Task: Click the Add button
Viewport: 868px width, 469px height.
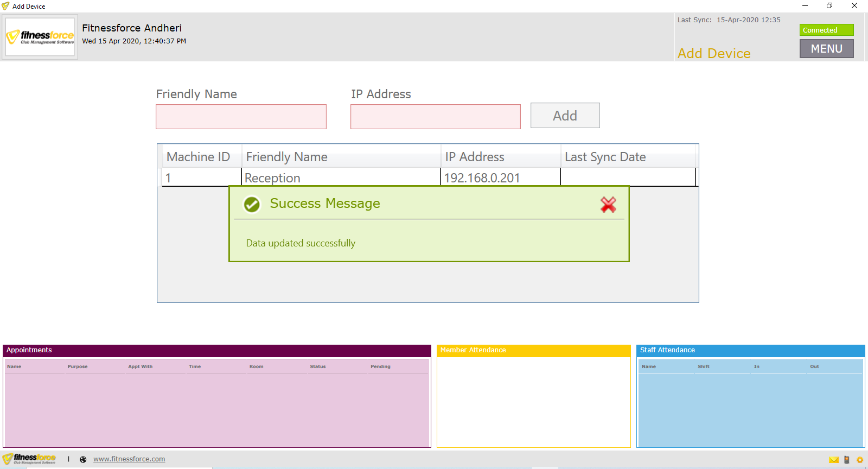Action: click(565, 116)
